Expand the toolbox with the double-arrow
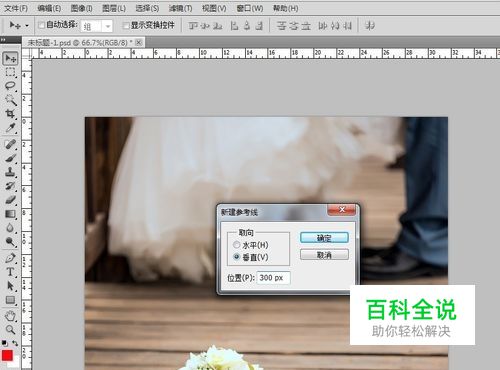500x370 pixels. [x=3, y=40]
